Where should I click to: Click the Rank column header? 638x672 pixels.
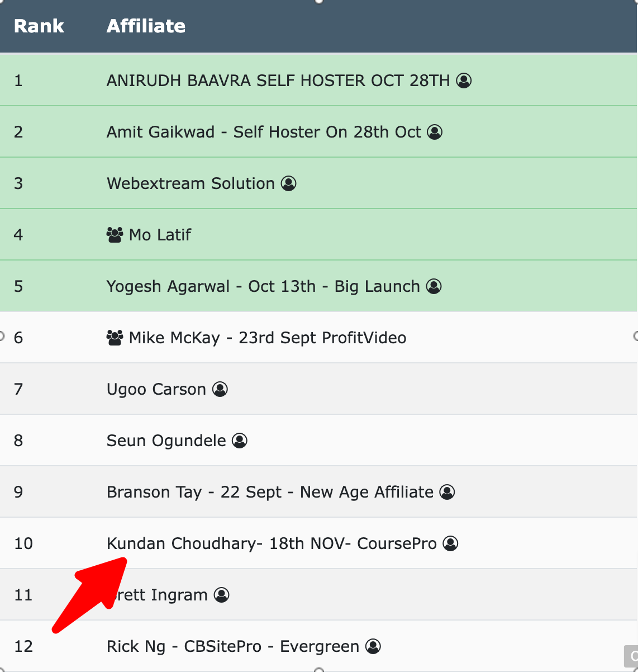point(39,26)
